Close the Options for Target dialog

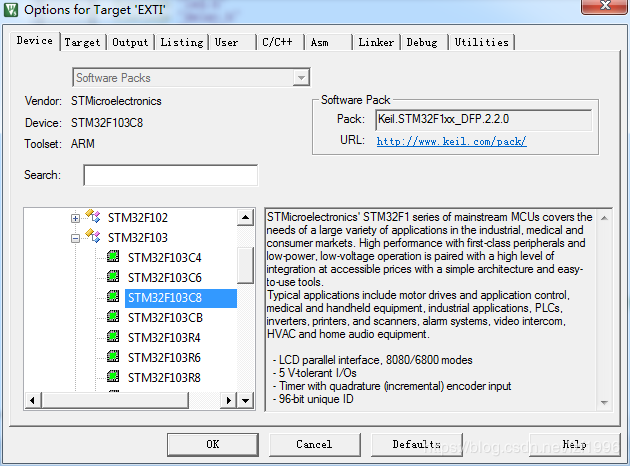(x=604, y=6)
